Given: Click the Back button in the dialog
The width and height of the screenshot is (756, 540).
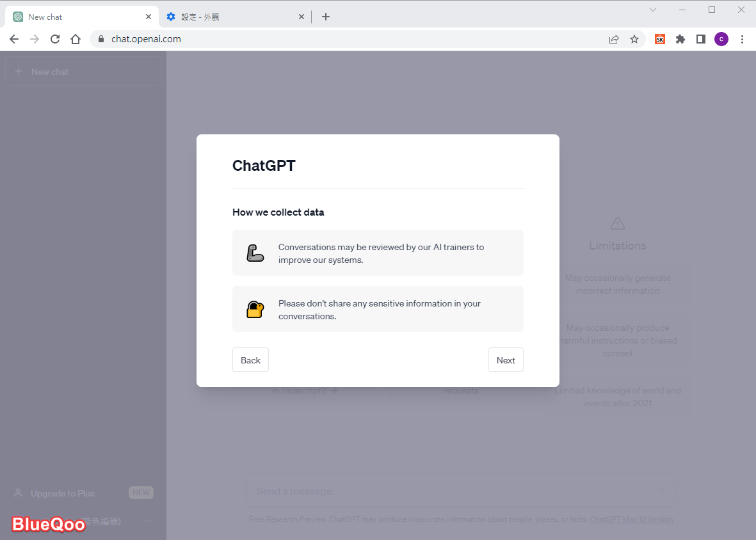Looking at the screenshot, I should 250,360.
